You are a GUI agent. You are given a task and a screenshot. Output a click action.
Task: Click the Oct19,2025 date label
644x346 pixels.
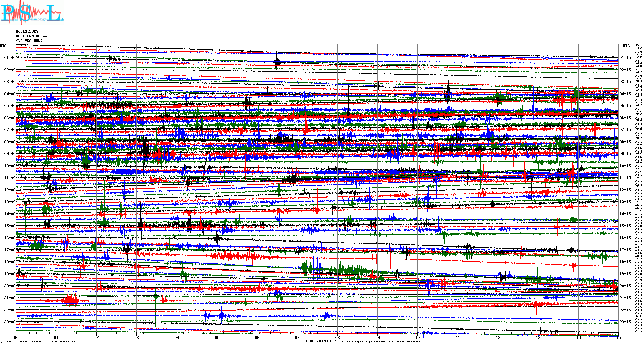[27, 31]
